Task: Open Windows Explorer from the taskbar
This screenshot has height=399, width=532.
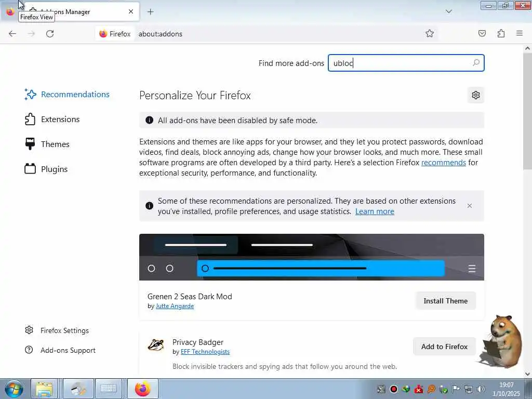Action: (44, 389)
